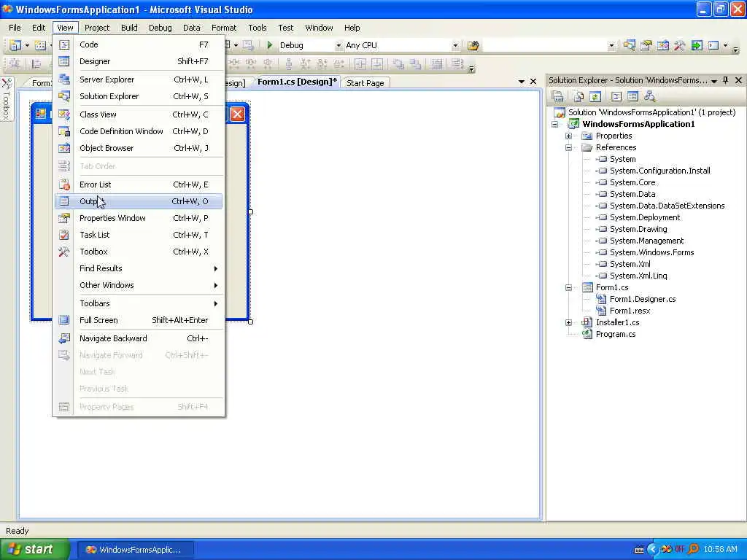Switch to Form1.cs [Design]* tab
This screenshot has height=560, width=747.
[x=297, y=82]
